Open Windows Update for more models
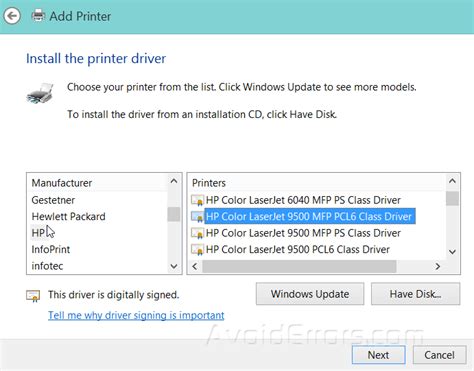474x371 pixels. pyautogui.click(x=310, y=294)
